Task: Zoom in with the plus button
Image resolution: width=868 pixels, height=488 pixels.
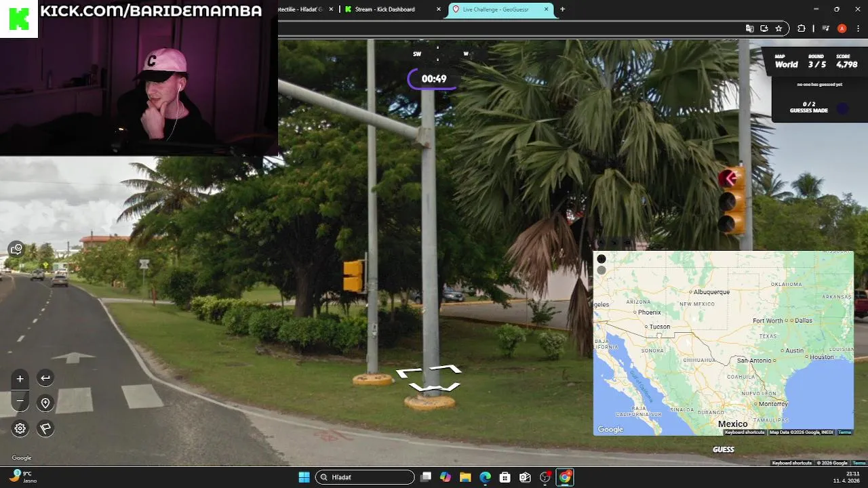Action: pyautogui.click(x=20, y=379)
